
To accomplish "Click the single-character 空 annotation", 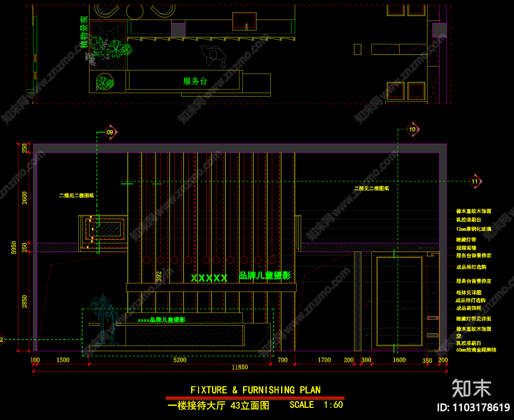I will click(x=459, y=336).
